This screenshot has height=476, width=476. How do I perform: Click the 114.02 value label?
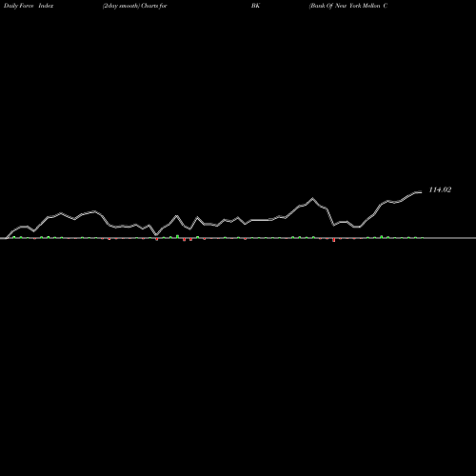pos(440,189)
